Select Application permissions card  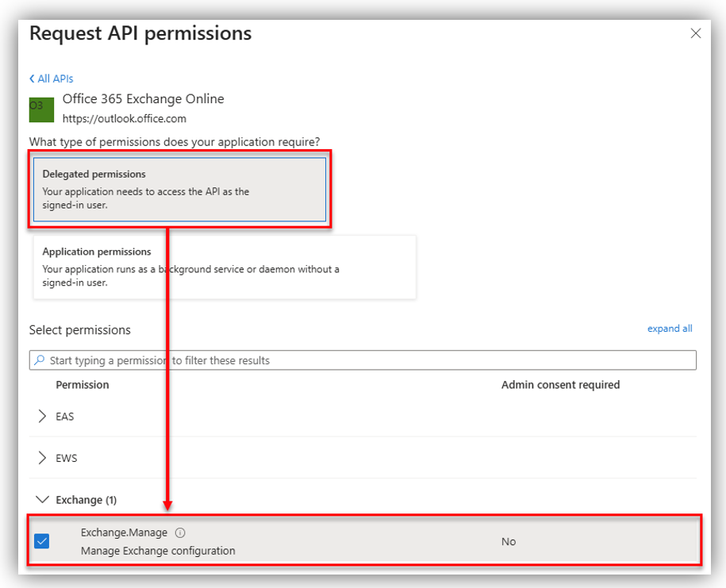pyautogui.click(x=225, y=267)
